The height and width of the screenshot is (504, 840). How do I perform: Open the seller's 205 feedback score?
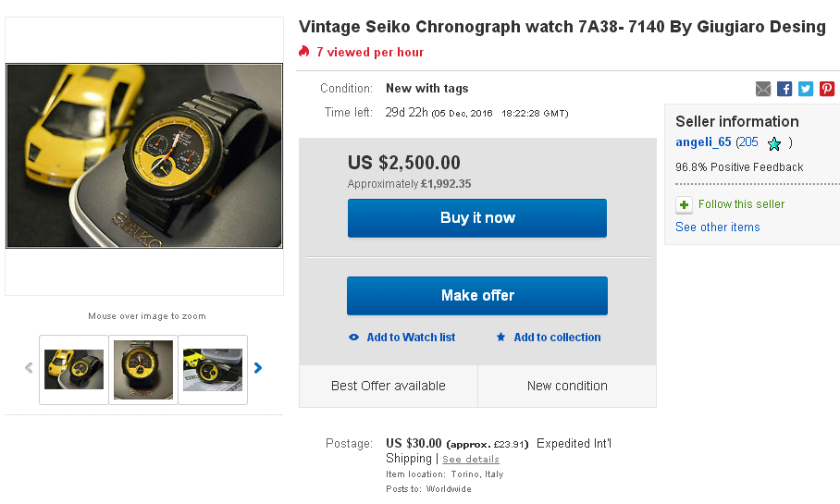(x=748, y=142)
